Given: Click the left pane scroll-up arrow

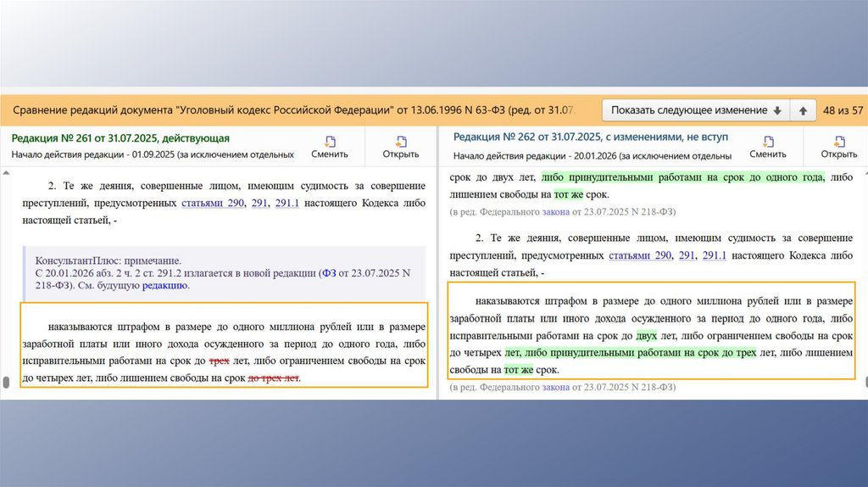Looking at the screenshot, I should pyautogui.click(x=6, y=173).
